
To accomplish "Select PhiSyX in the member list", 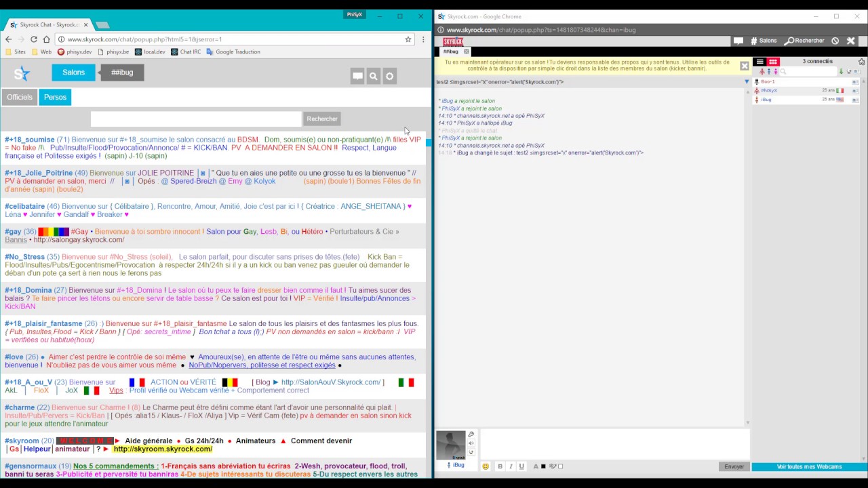I will click(769, 91).
